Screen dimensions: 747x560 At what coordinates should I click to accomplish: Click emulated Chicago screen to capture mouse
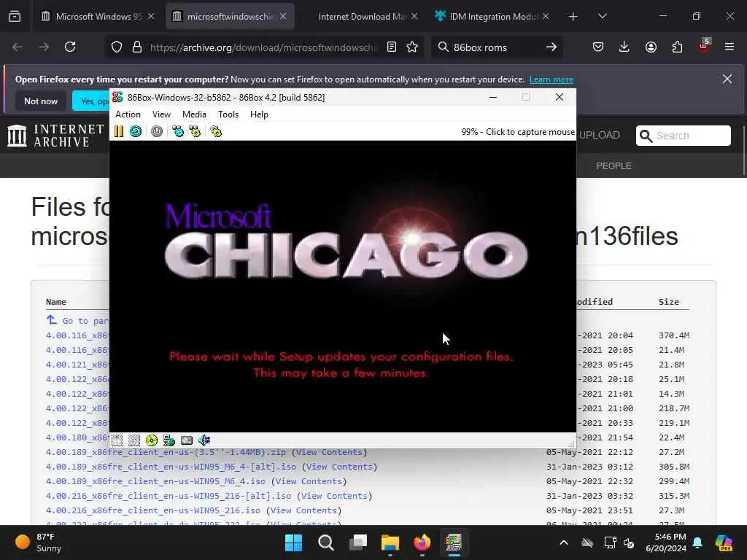(343, 286)
